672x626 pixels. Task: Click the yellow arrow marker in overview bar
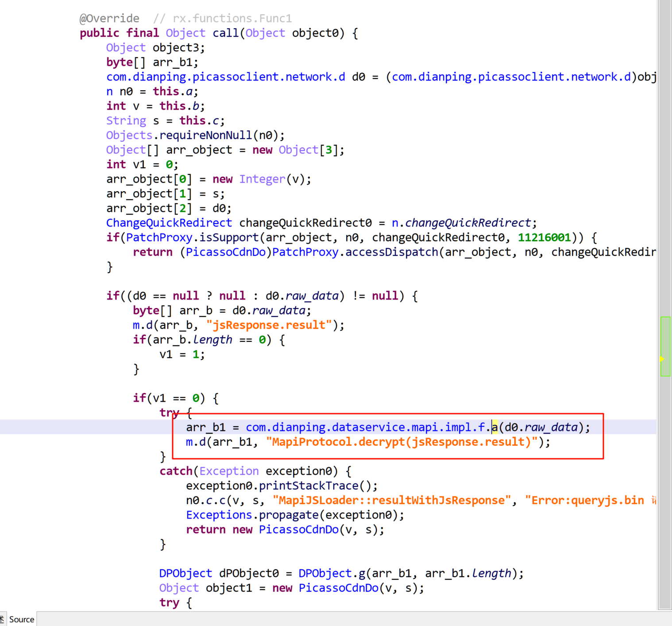[x=662, y=359]
